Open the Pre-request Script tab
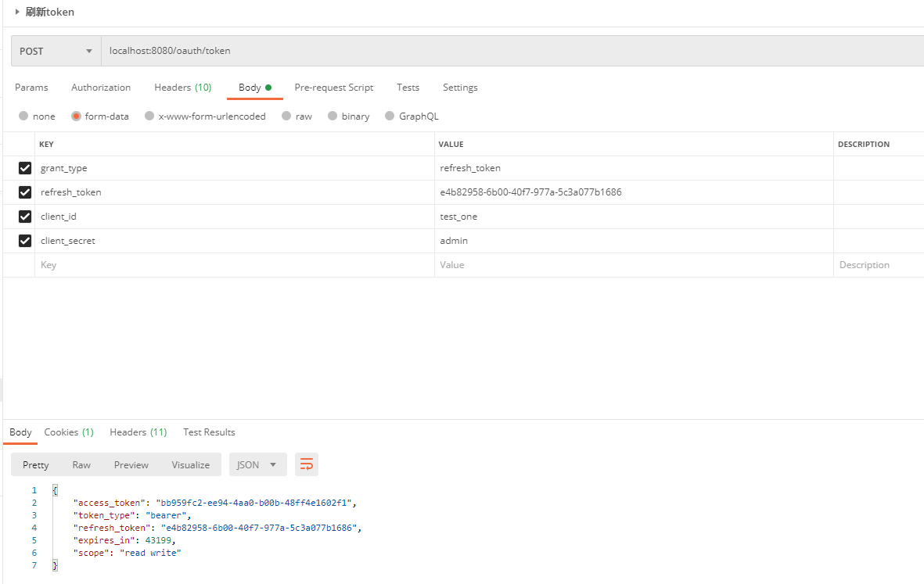The width and height of the screenshot is (924, 584). click(x=333, y=88)
